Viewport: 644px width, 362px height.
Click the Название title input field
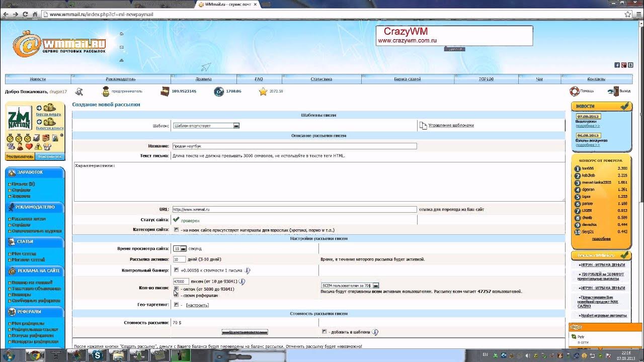point(294,146)
